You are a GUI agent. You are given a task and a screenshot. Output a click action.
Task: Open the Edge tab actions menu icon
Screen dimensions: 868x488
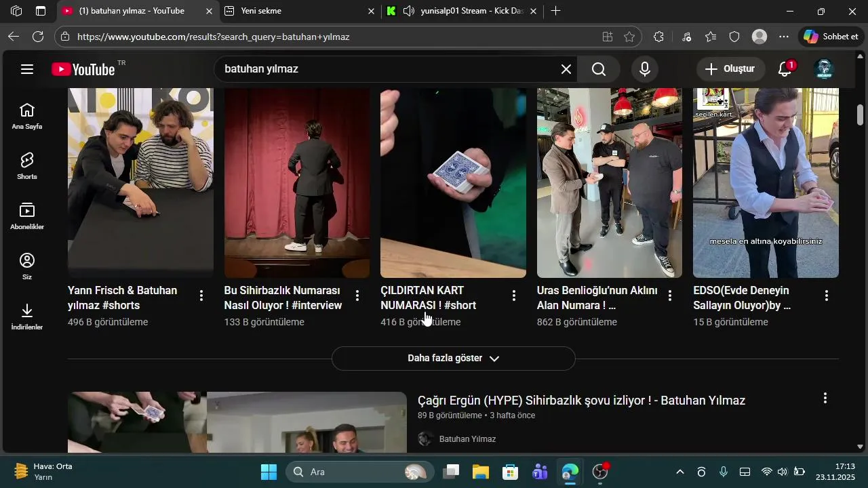pyautogui.click(x=41, y=11)
